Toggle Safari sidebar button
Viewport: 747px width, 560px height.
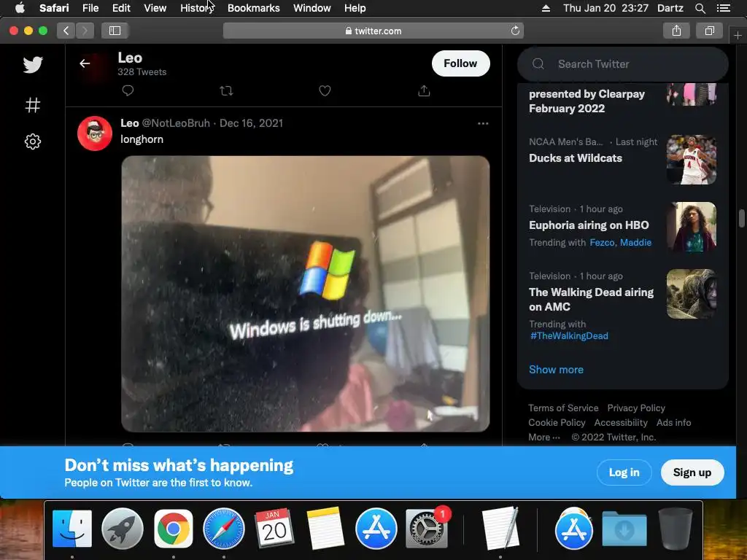(115, 31)
